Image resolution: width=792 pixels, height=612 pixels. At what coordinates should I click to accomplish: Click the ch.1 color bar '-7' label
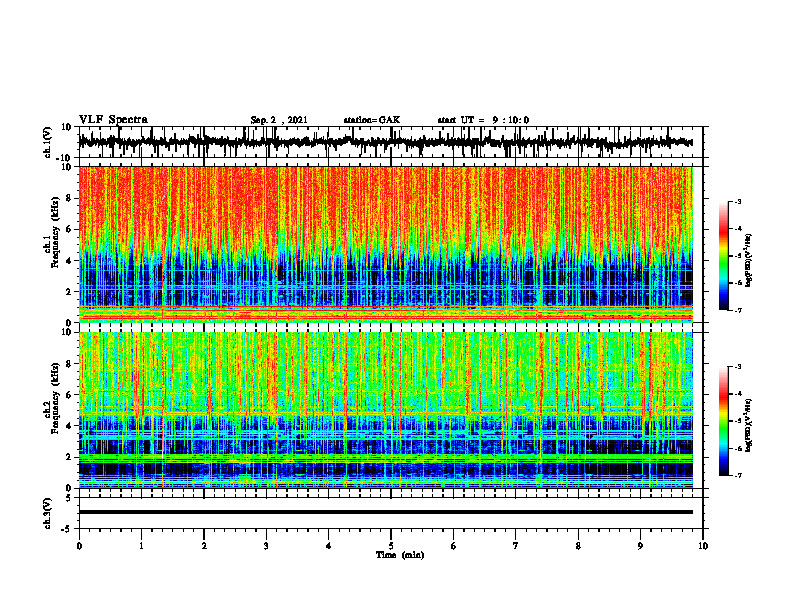(738, 310)
